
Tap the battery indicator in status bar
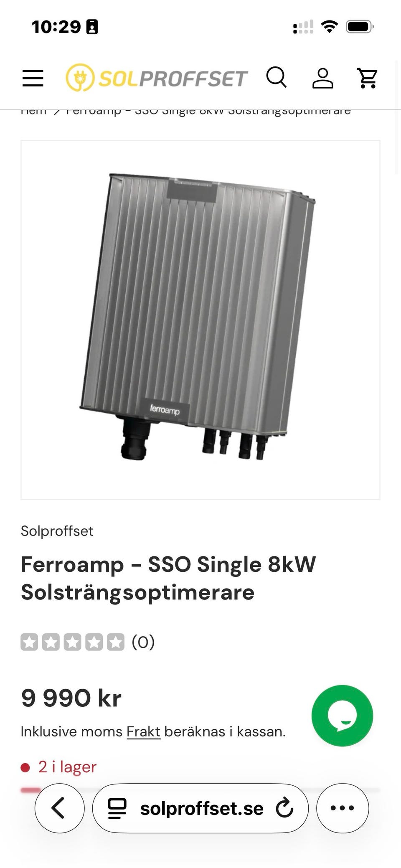click(360, 27)
